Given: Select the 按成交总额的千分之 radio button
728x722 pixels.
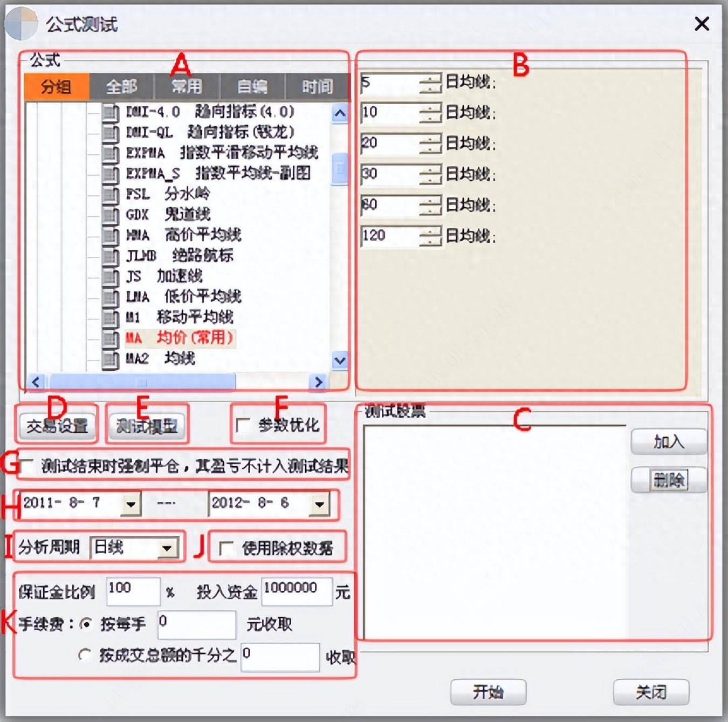Looking at the screenshot, I should click(x=85, y=655).
